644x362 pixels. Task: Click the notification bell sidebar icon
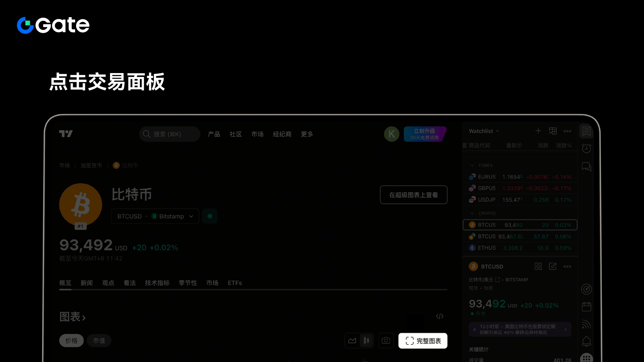pos(586,342)
